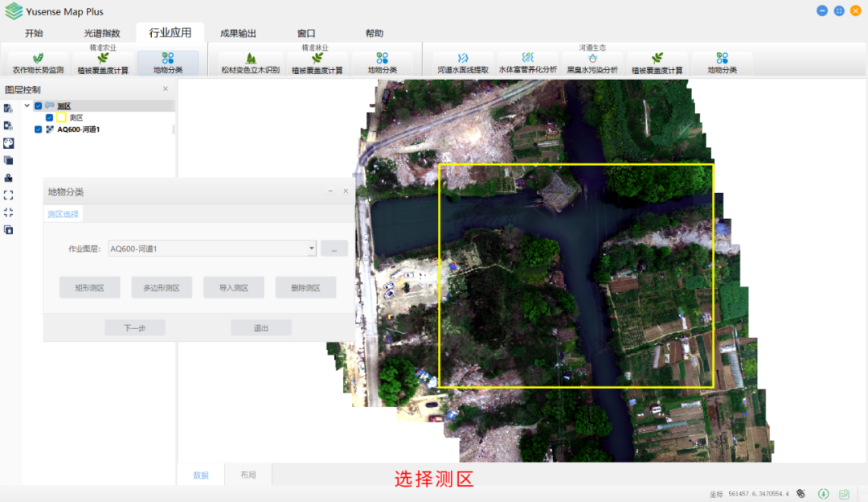Click the expand-to-full-extent icon in left sidebar

(x=8, y=195)
